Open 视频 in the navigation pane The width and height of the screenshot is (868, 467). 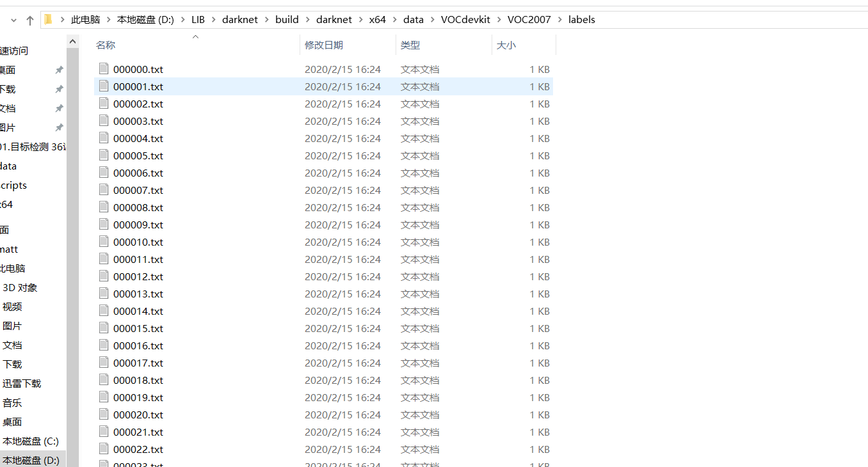click(x=12, y=307)
